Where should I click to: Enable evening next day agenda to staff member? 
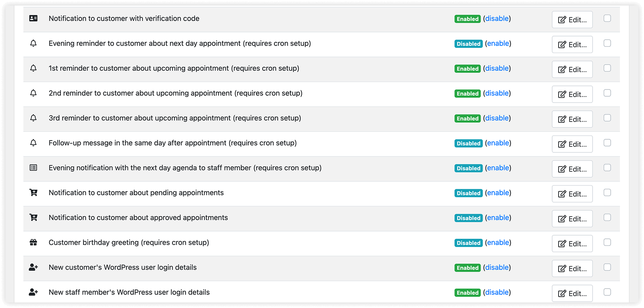coord(498,168)
